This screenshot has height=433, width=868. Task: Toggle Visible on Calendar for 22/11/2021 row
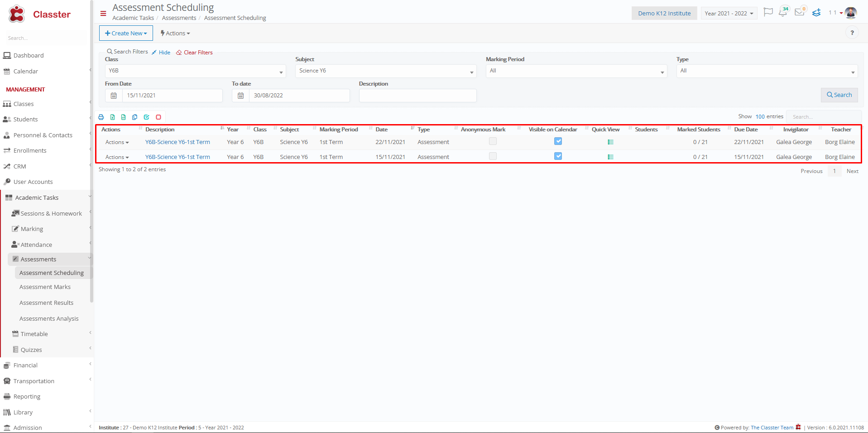pos(558,141)
